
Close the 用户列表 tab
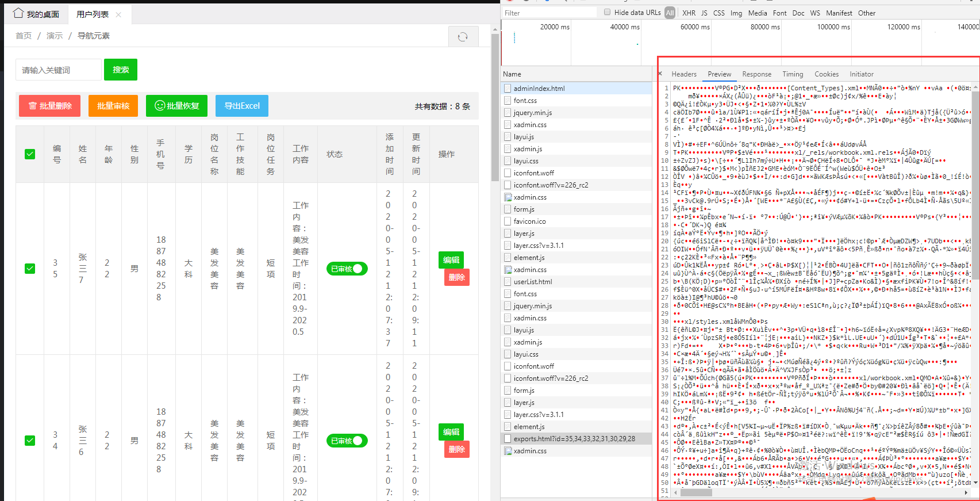(x=118, y=14)
